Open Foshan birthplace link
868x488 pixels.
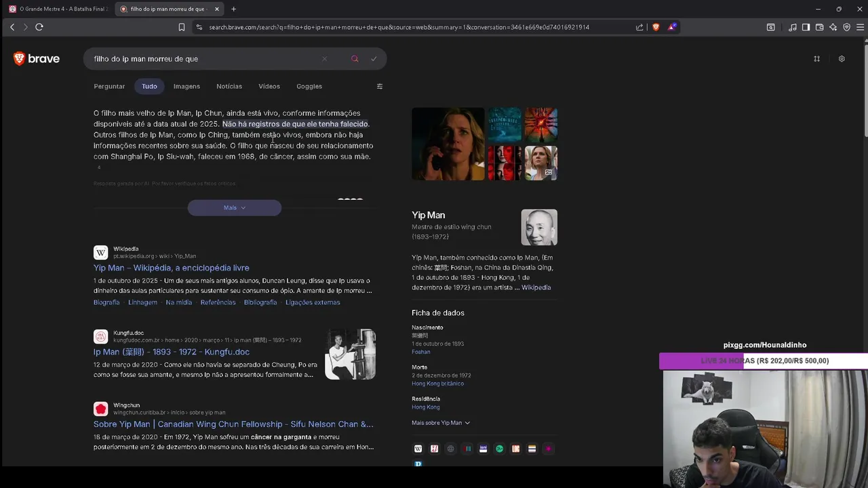(x=421, y=352)
